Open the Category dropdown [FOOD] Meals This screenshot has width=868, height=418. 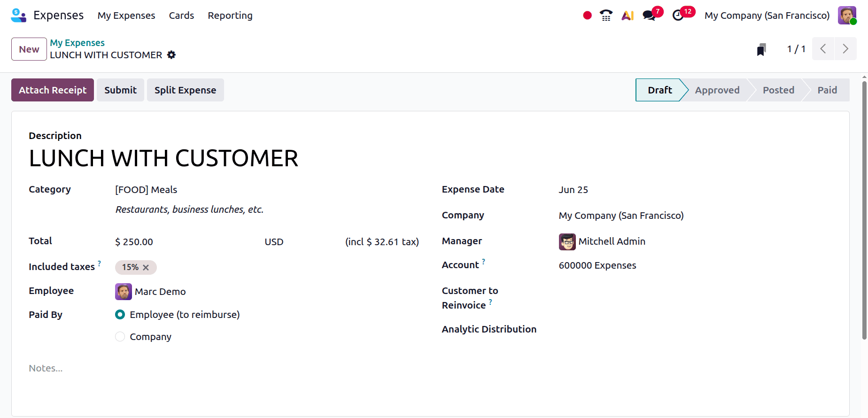267,190
